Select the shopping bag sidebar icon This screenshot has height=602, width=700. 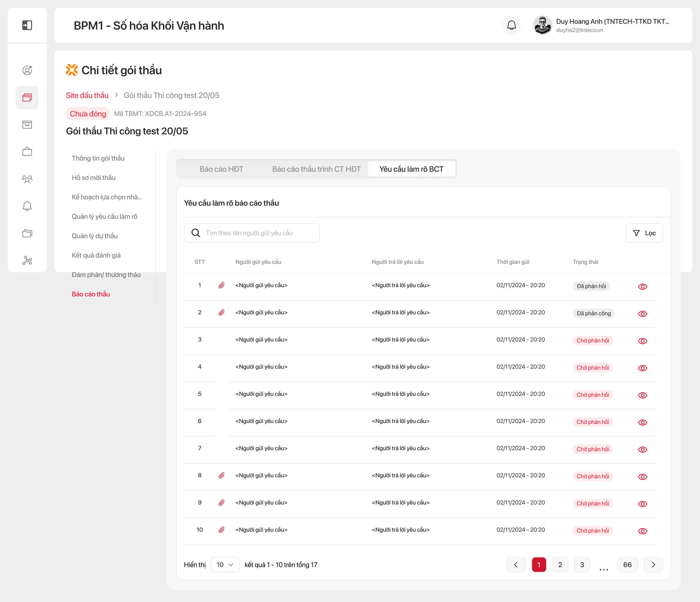click(27, 125)
